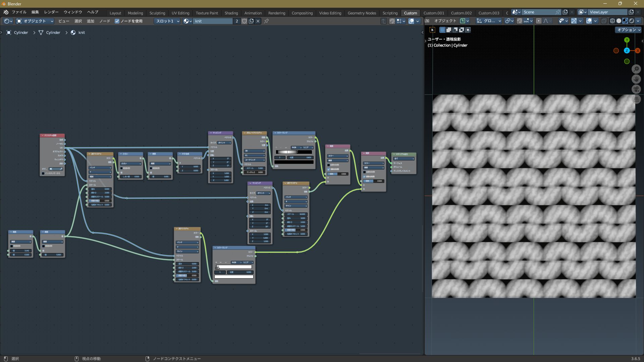The image size is (644, 362).
Task: Click the zoom view magnifier gizmo
Action: pos(636,69)
